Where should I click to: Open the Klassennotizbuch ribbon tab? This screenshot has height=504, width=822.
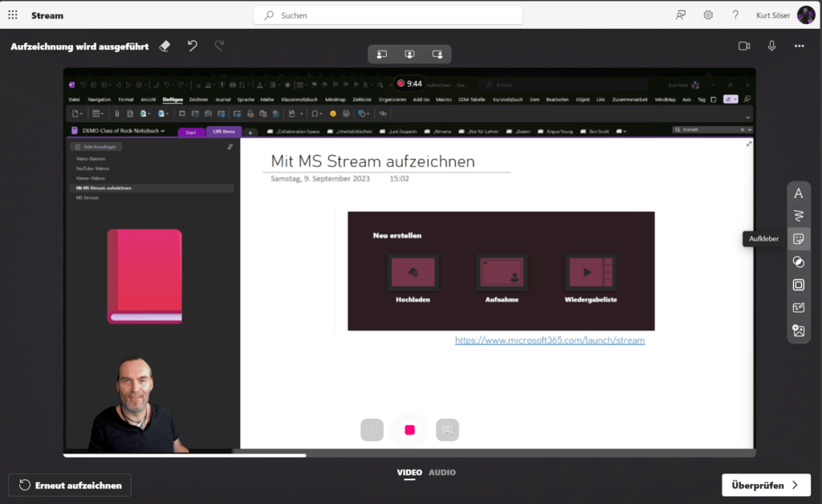pos(299,100)
